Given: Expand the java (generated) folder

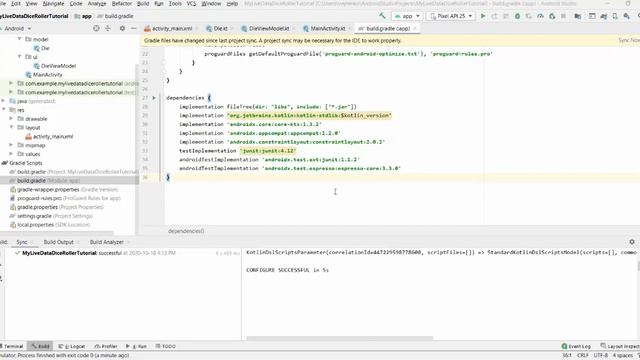Looking at the screenshot, I should coord(3,101).
